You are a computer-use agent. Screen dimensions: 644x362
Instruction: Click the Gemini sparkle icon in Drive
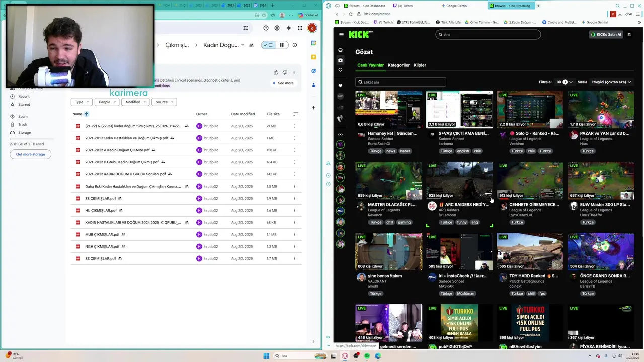(288, 28)
